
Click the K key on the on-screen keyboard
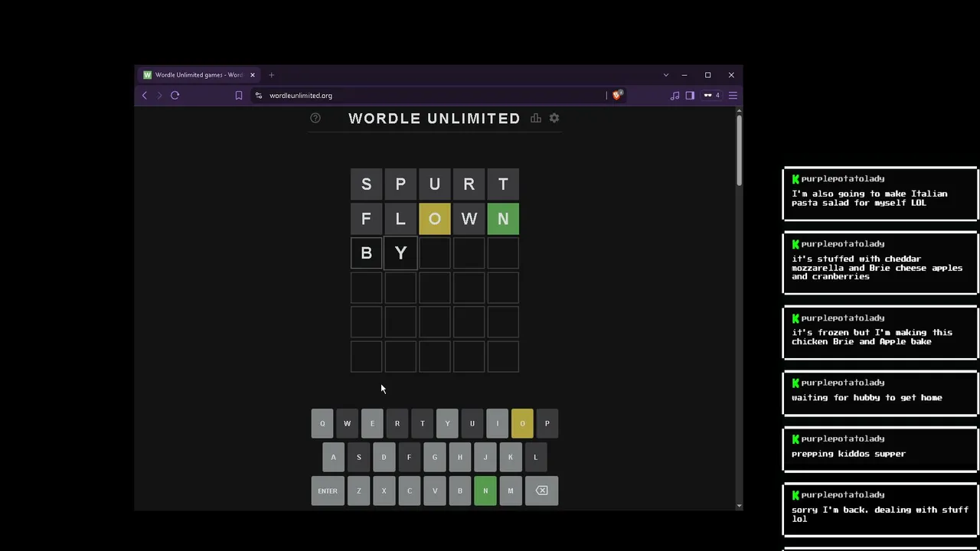510,457
